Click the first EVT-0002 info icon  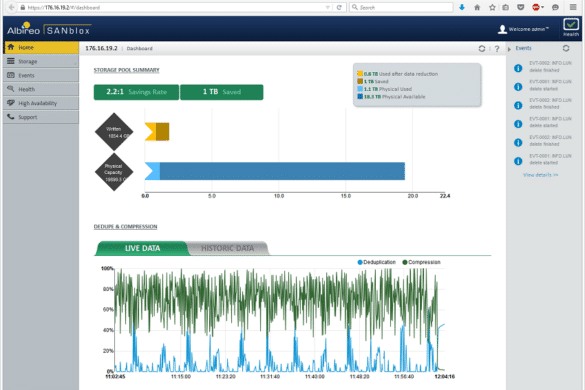[x=518, y=68]
